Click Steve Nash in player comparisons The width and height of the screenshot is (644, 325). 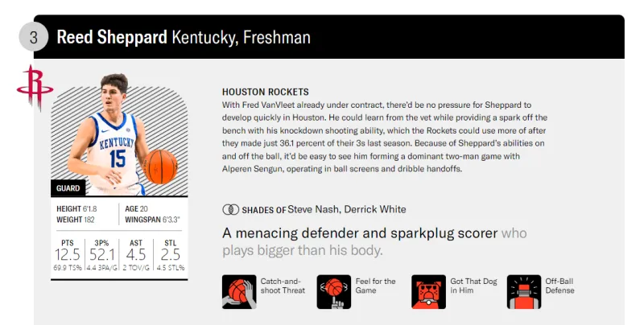(x=313, y=210)
